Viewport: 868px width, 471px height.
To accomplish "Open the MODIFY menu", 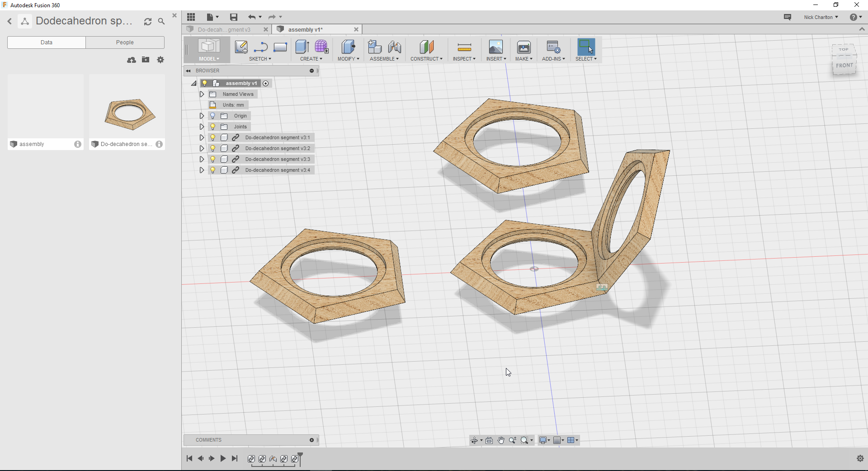I will pos(348,59).
